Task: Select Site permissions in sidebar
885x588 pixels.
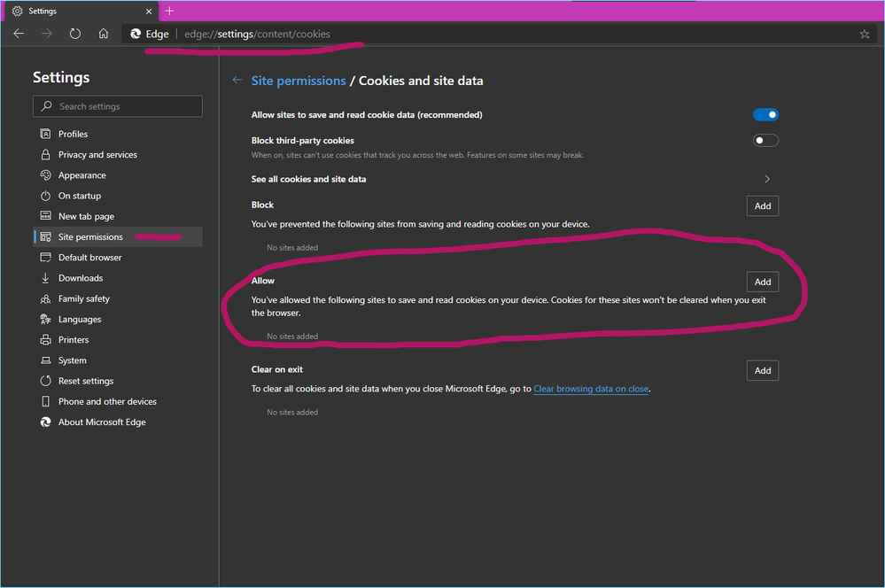Action: coord(118,237)
